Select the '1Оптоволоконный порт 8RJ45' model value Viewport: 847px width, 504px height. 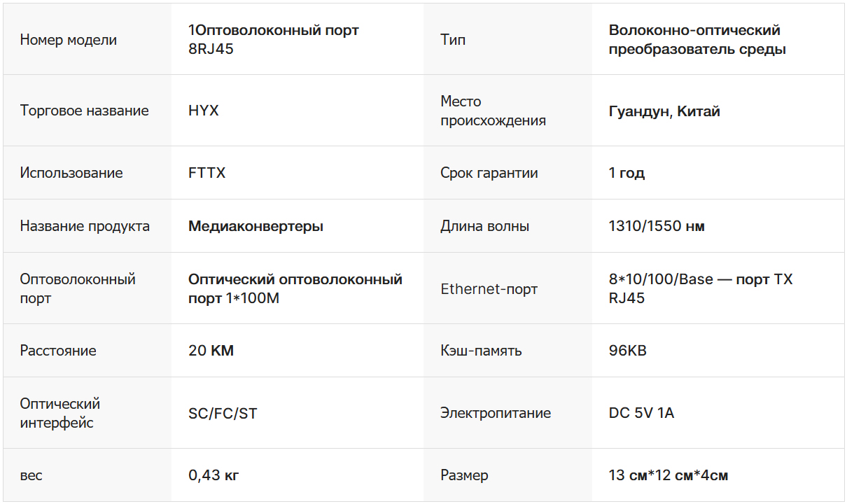273,40
